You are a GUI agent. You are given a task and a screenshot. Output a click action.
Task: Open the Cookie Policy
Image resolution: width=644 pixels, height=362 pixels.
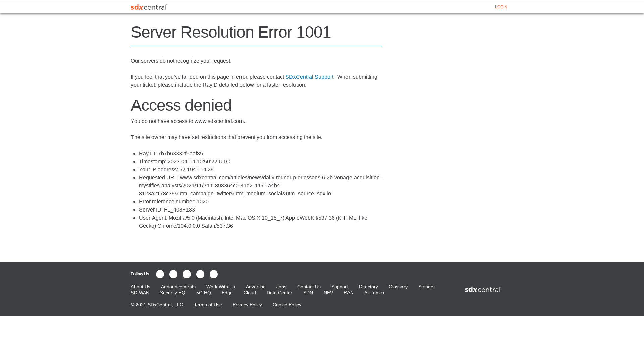coord(287,305)
